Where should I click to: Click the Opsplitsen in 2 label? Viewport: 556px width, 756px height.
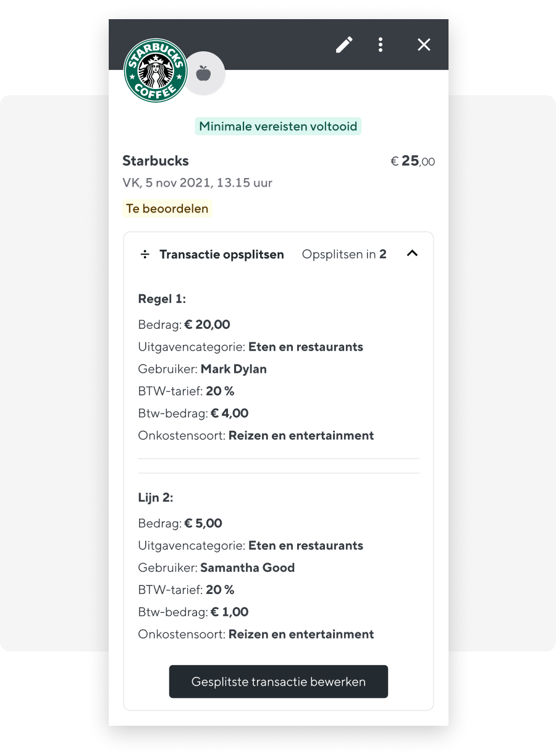pos(344,254)
